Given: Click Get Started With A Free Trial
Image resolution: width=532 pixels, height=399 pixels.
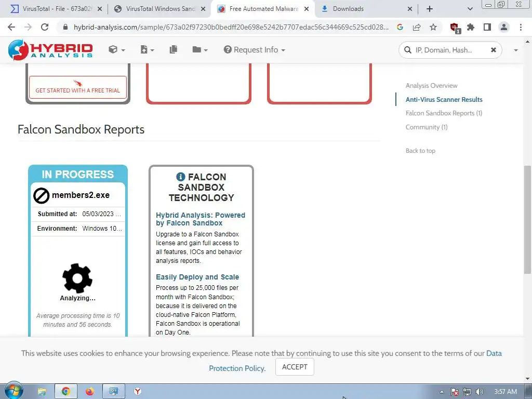Looking at the screenshot, I should 78,87.
